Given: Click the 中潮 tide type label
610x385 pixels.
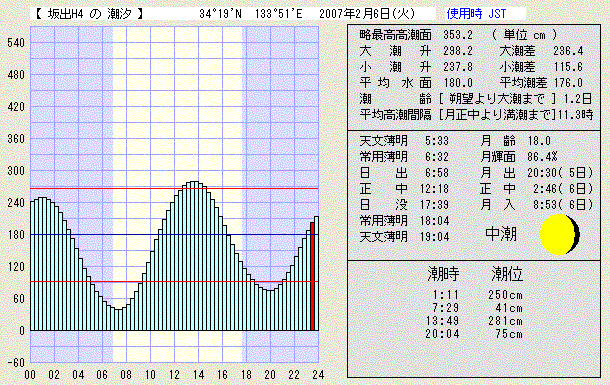Looking at the screenshot, I should (x=501, y=234).
